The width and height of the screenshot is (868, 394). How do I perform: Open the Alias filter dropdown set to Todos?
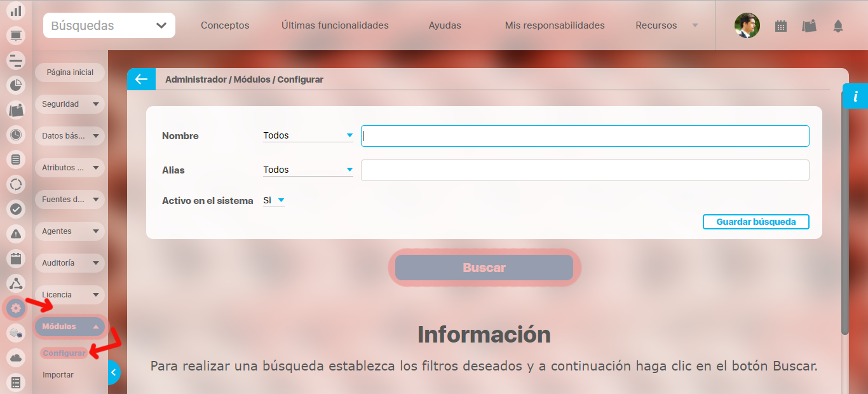coord(308,170)
